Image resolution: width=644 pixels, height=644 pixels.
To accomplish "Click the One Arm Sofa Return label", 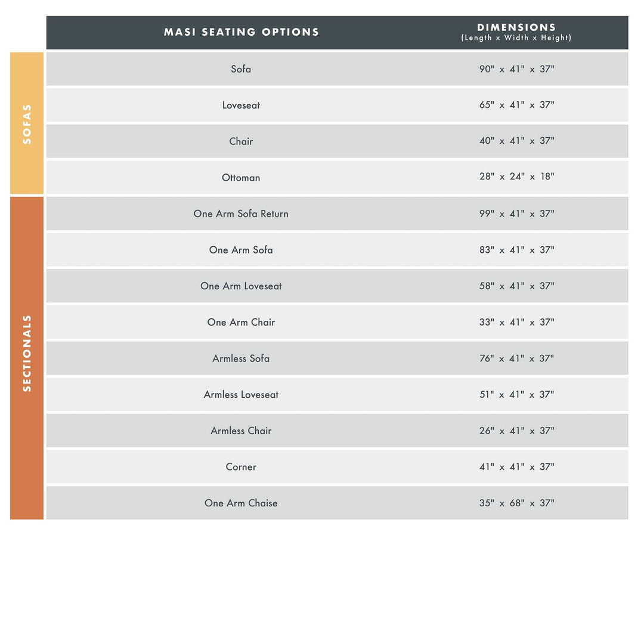I will 241,213.
